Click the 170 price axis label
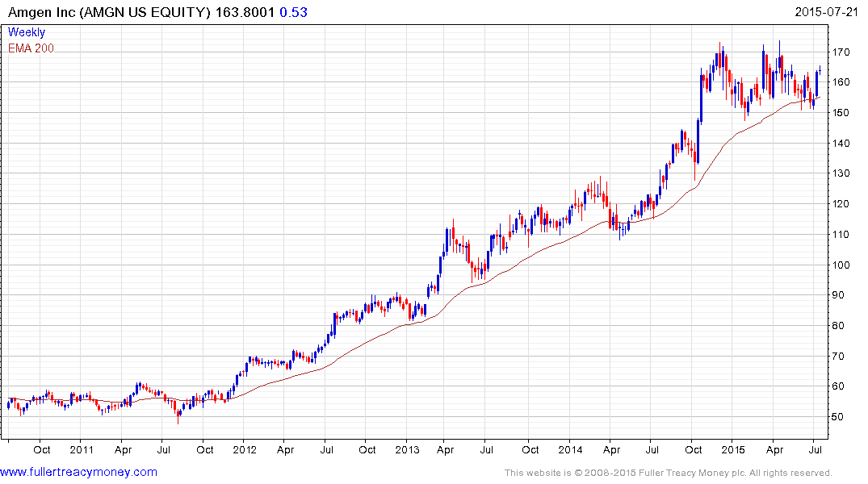Screen dimensions: 868x484 click(x=841, y=52)
